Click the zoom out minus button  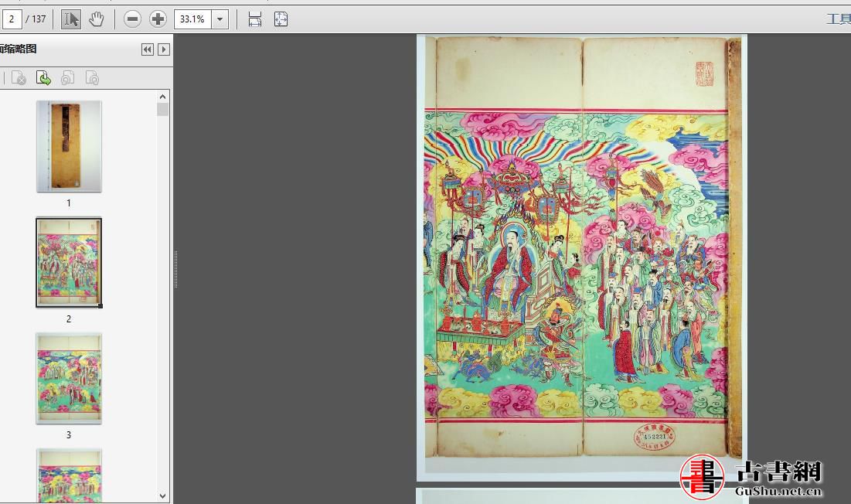pyautogui.click(x=133, y=19)
